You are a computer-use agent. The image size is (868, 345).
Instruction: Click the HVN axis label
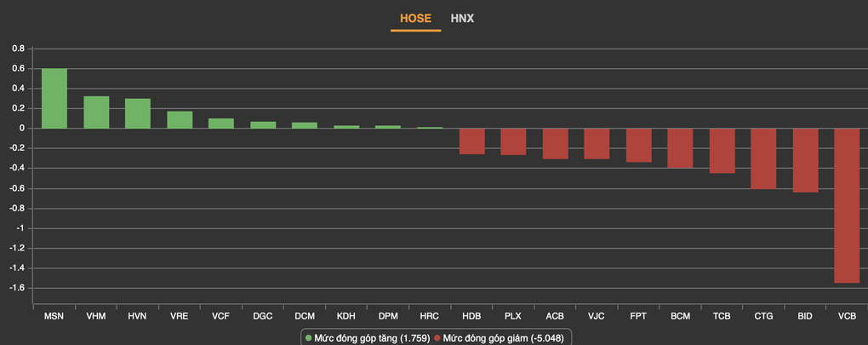[138, 316]
